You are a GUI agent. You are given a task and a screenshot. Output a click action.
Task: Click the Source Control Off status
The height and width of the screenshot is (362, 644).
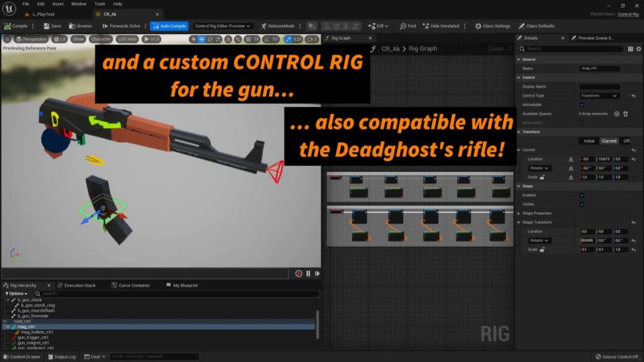pos(617,357)
